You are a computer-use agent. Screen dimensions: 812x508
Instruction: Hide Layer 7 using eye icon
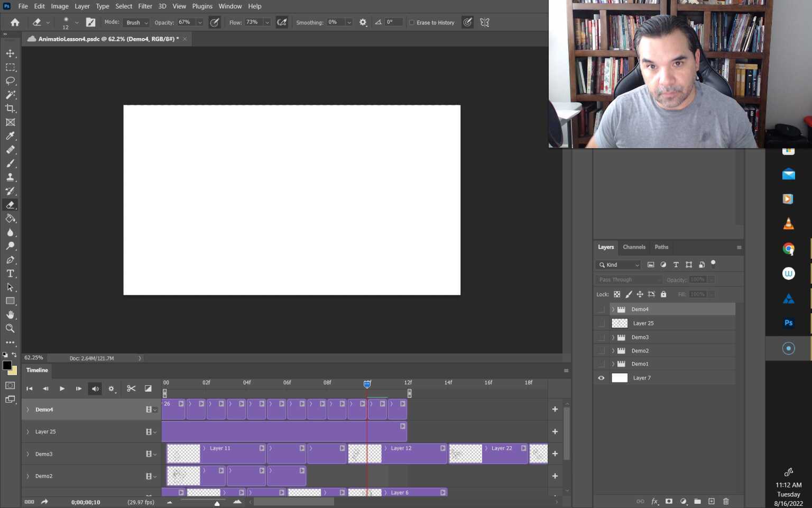[x=601, y=378]
